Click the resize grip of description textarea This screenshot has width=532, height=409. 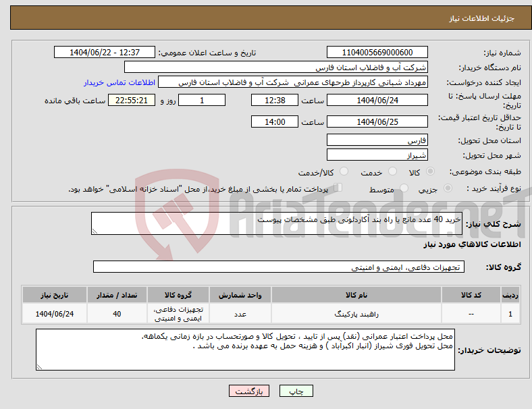[95, 231]
